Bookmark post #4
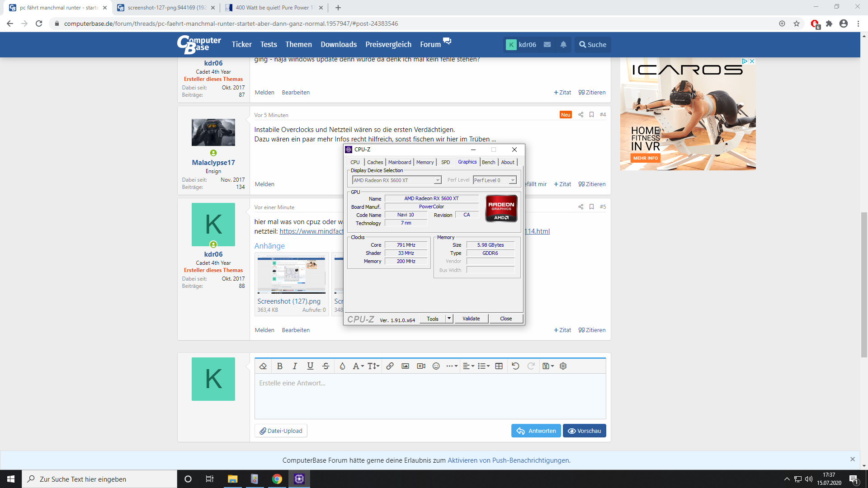The height and width of the screenshot is (488, 868). 591,115
